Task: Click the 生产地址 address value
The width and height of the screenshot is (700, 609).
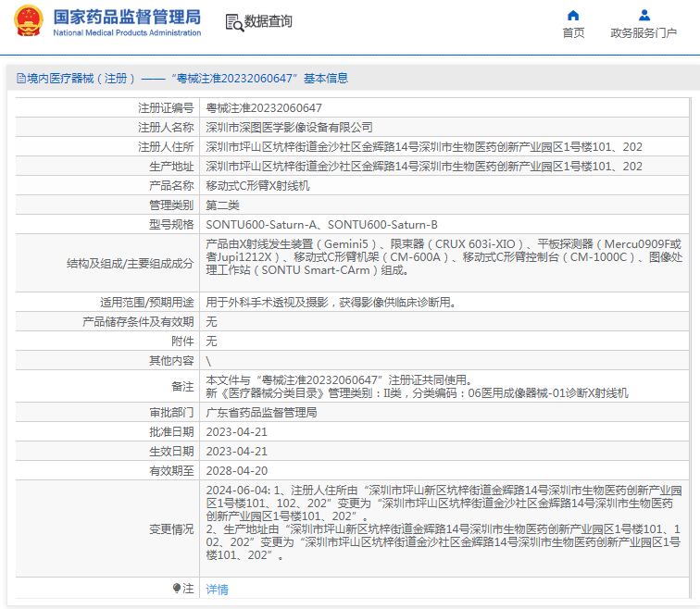Action: [x=424, y=167]
